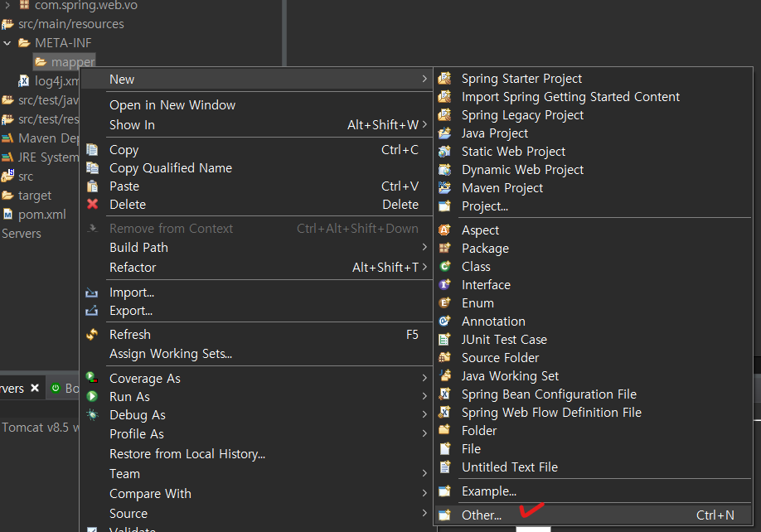
Task: Expand the New submenu arrow
Action: click(424, 79)
